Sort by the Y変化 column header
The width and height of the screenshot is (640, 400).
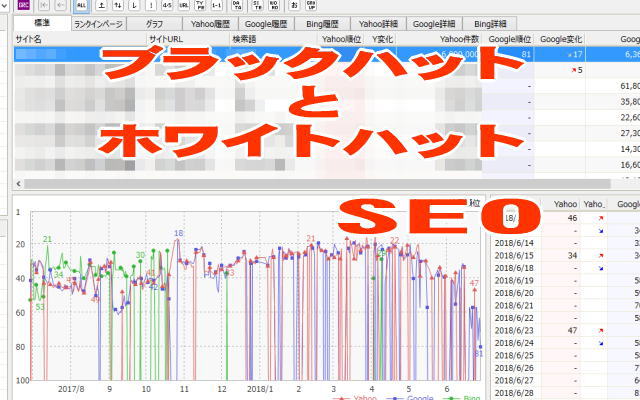pos(380,39)
